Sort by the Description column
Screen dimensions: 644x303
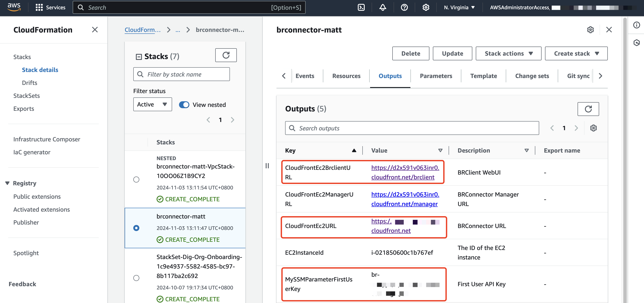point(526,150)
